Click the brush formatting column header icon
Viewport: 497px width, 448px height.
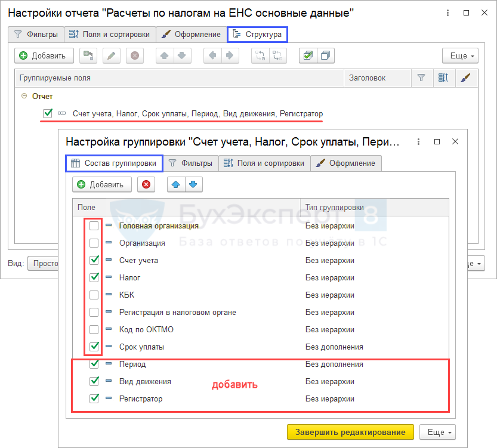click(465, 78)
